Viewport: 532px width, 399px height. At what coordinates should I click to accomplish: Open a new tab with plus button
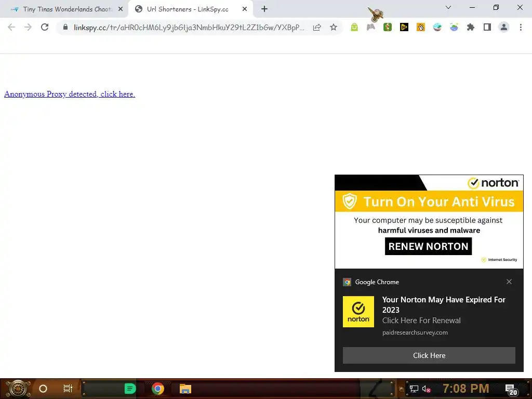point(264,9)
